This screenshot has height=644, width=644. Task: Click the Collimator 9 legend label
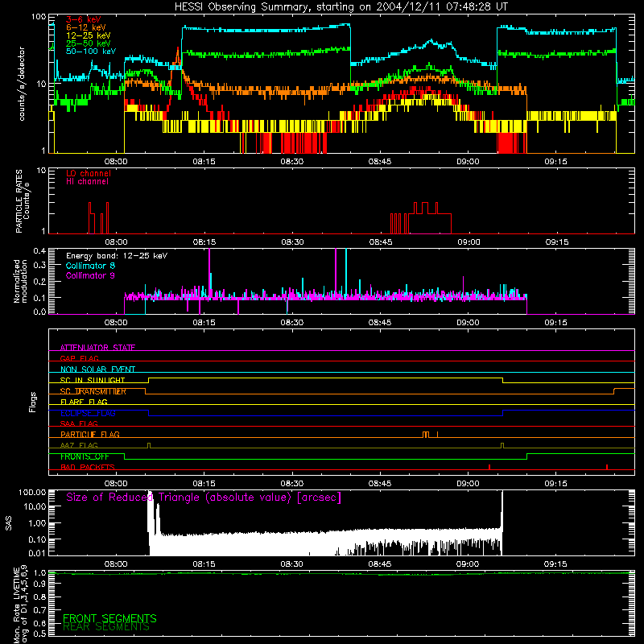90,275
